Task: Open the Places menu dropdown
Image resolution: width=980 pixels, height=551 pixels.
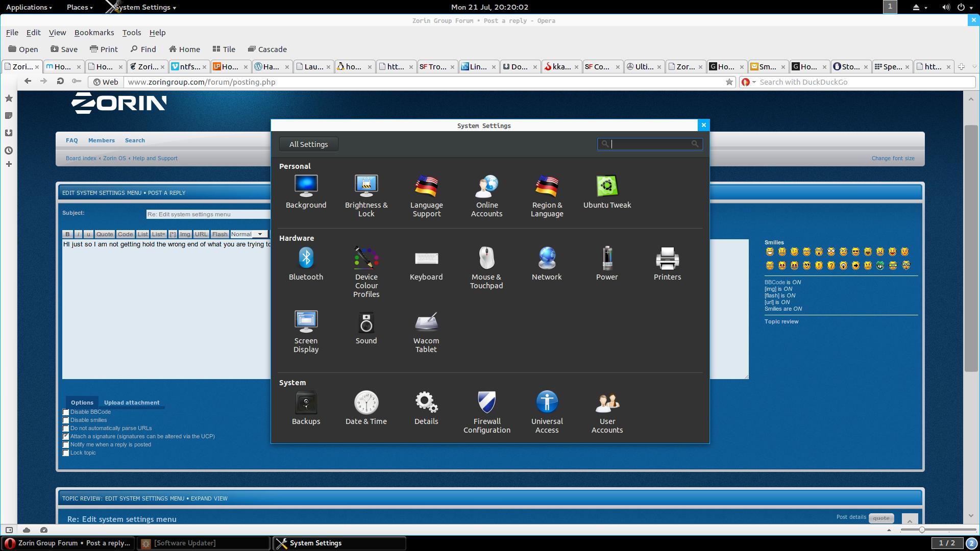Action: tap(80, 7)
